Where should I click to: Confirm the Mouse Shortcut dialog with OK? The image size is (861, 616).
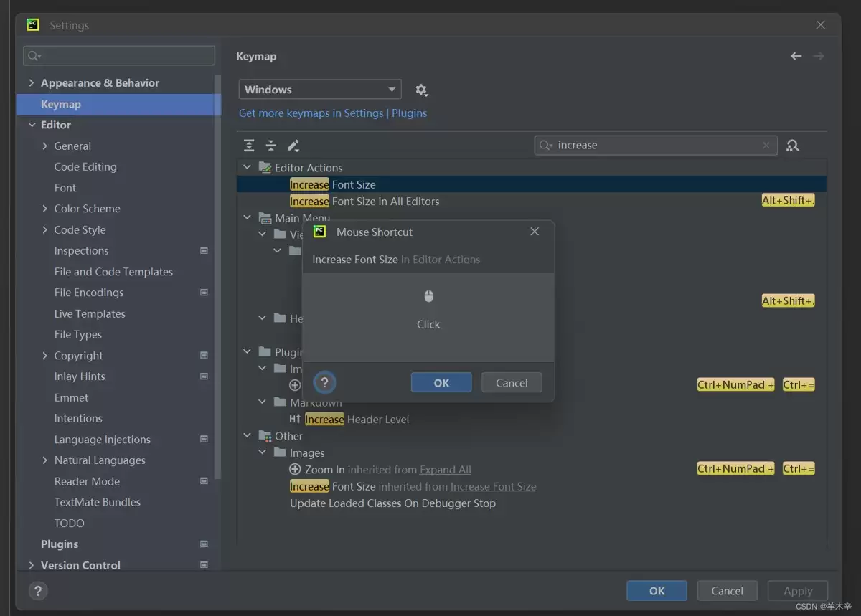[441, 383]
